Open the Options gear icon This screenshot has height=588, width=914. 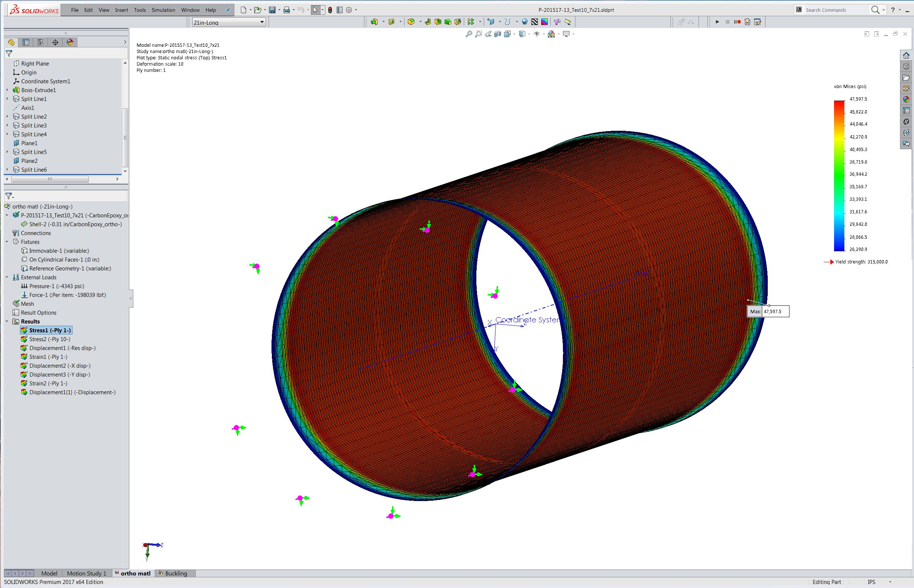pyautogui.click(x=349, y=10)
